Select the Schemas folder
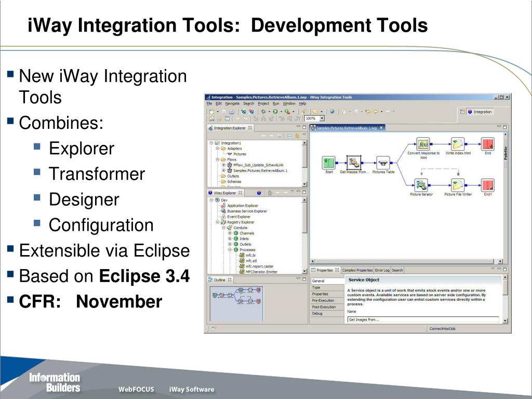 coord(231,181)
